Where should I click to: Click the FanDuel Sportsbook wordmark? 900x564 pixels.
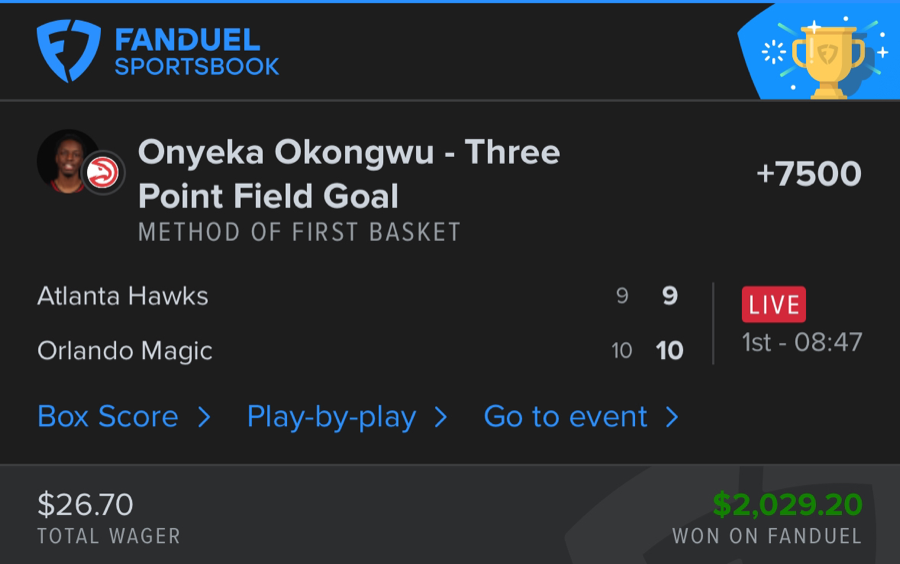point(196,53)
